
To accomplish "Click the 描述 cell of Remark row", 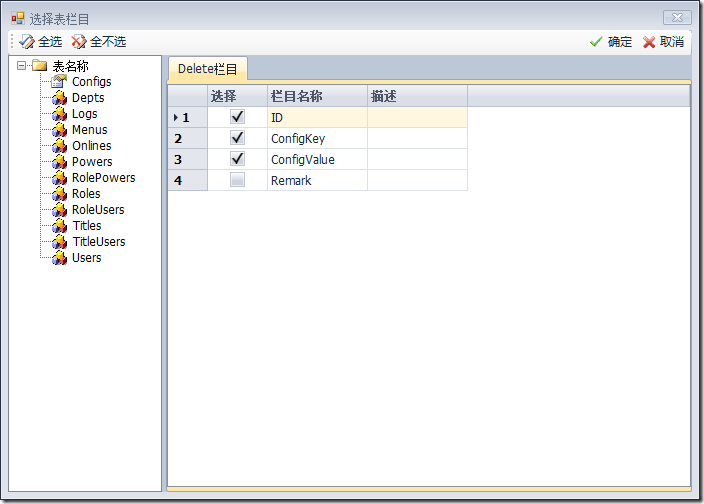I will tap(418, 180).
